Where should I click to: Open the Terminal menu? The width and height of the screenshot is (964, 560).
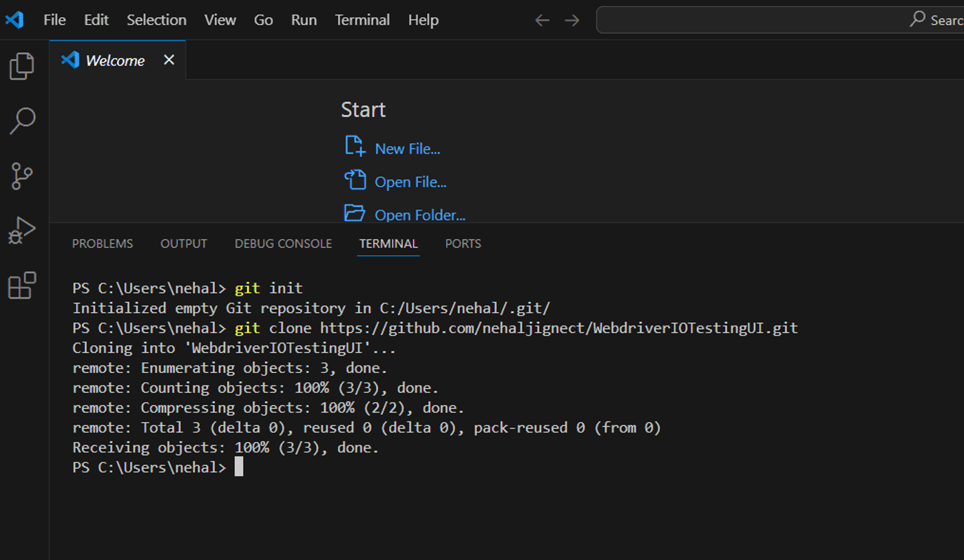(x=362, y=20)
